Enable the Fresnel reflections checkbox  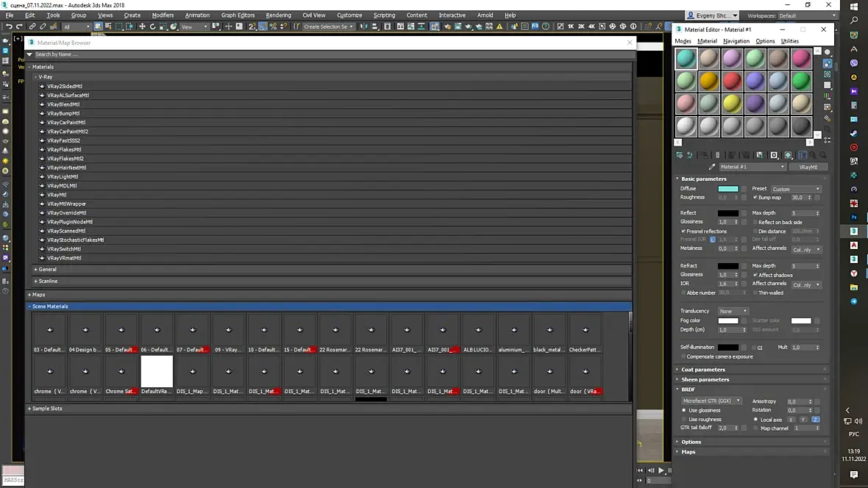tap(683, 232)
